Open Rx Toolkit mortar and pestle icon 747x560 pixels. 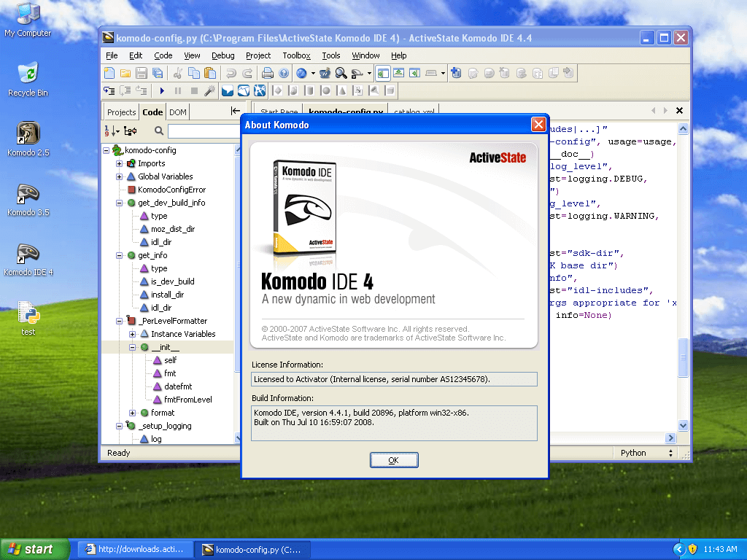coord(325,73)
